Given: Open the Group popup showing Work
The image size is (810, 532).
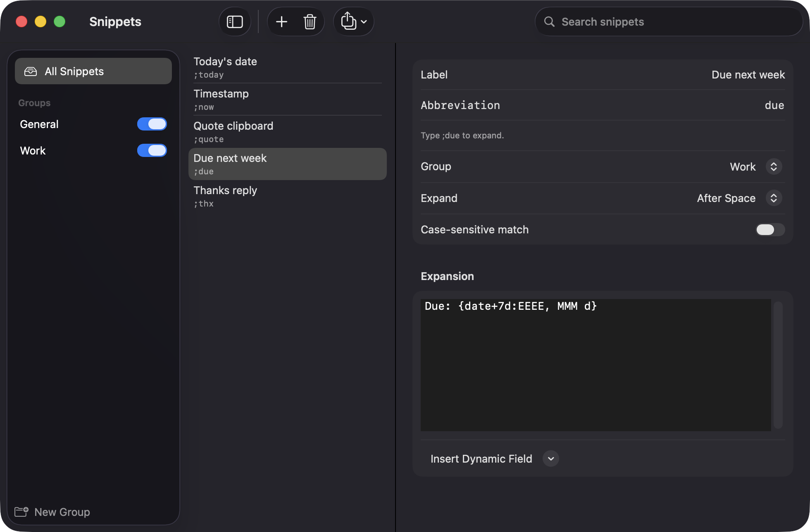Looking at the screenshot, I should coord(756,166).
